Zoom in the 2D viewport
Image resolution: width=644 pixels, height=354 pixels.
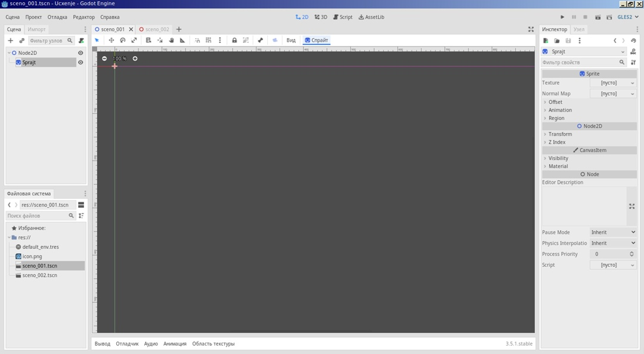[x=135, y=59]
